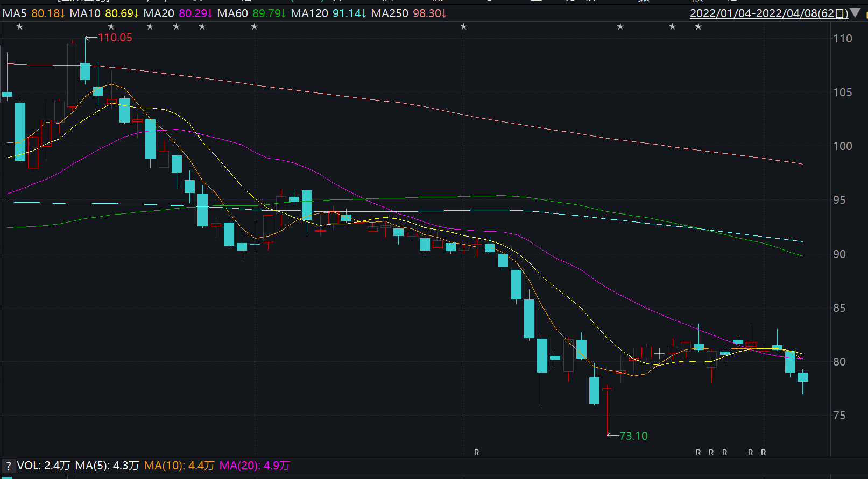Click the 110 price axis label

843,39
